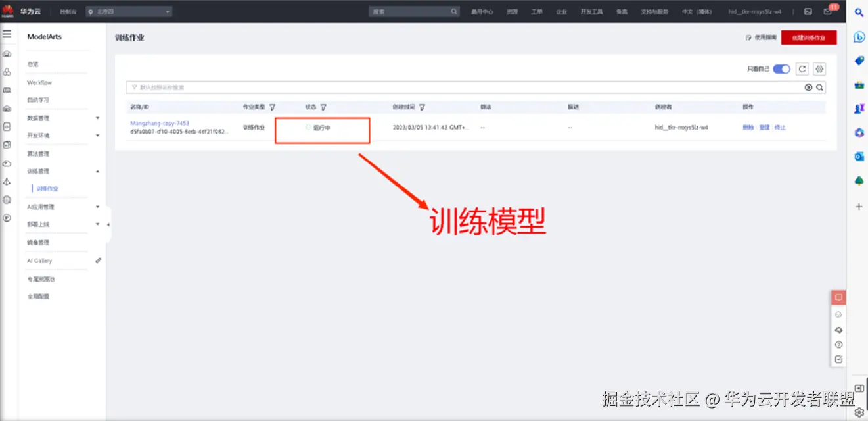868x421 pixels.
Task: Open Outlook icon in Edge sidebar
Action: (x=859, y=157)
